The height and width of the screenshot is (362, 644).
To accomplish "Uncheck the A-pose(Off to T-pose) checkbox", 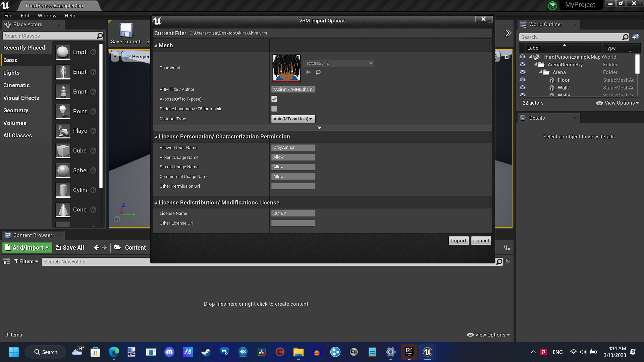I will tap(274, 99).
